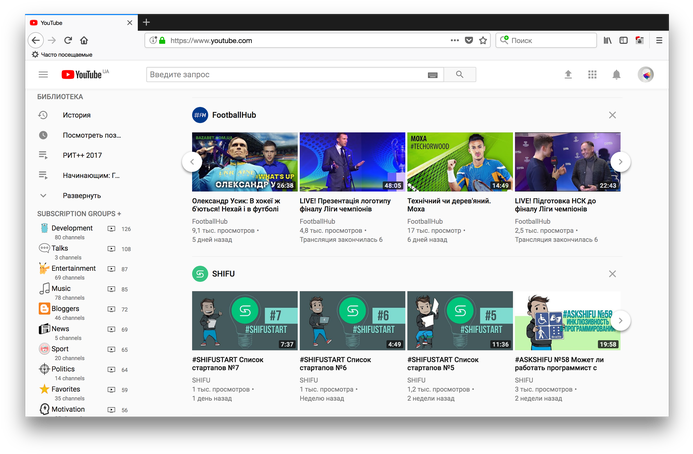This screenshot has height=454, width=693.
Task: Expand the library with Развернуть
Action: pos(80,195)
